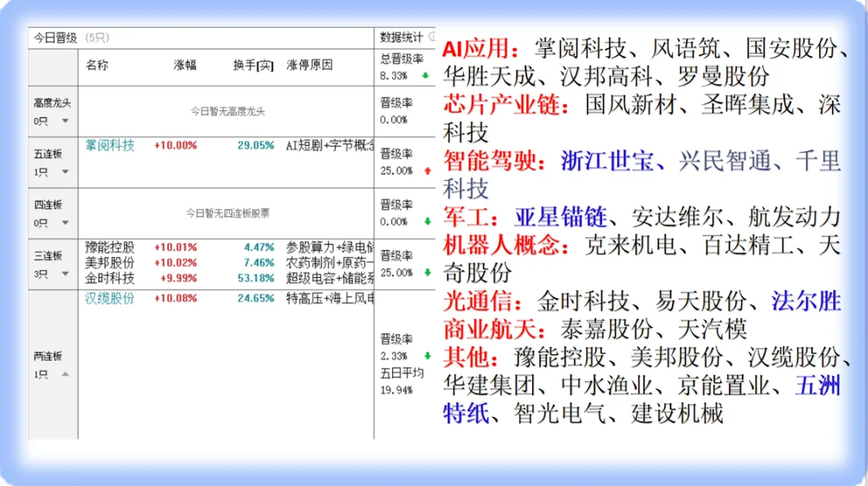This screenshot has height=486, width=868.
Task: Click the red 智能驾驶 category label
Action: tap(494, 161)
